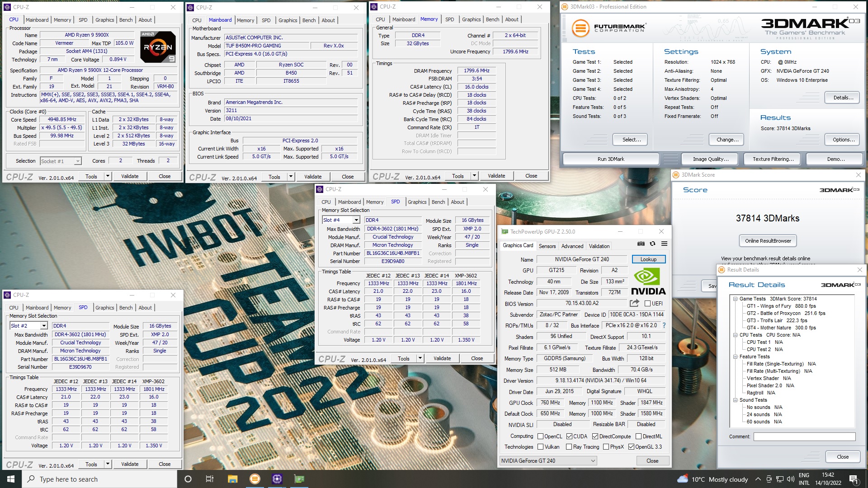This screenshot has height=488, width=868.
Task: Open the GPU-Z hamburger menu icon
Action: (x=664, y=244)
